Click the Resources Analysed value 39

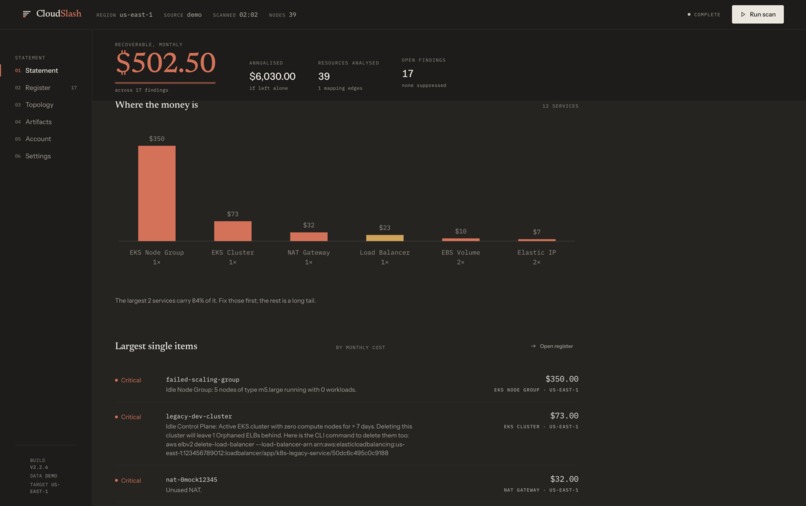point(324,76)
